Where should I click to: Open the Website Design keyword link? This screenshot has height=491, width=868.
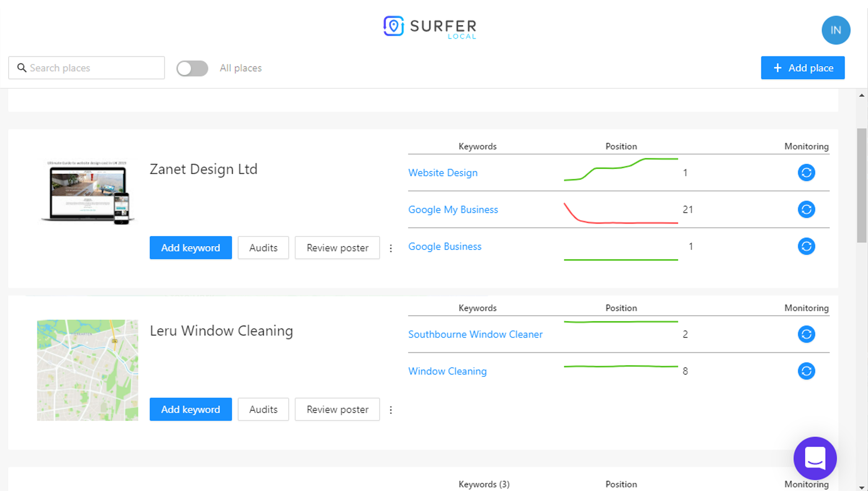443,173
